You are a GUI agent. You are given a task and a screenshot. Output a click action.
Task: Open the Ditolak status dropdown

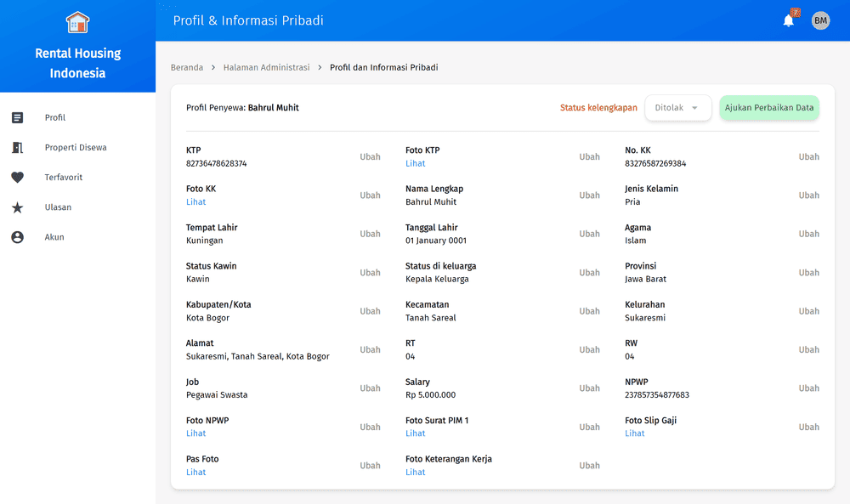677,108
